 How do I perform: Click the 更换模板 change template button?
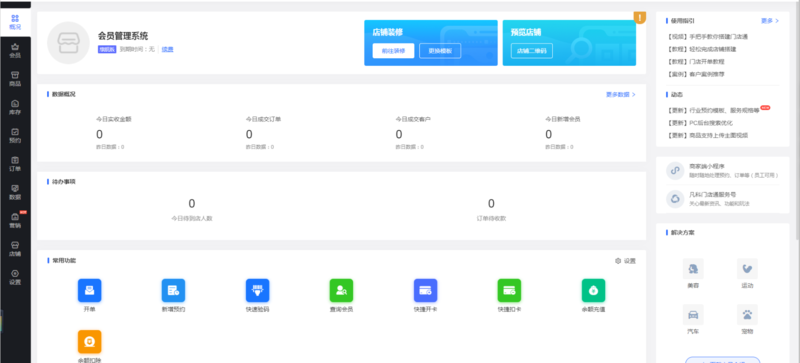(440, 51)
